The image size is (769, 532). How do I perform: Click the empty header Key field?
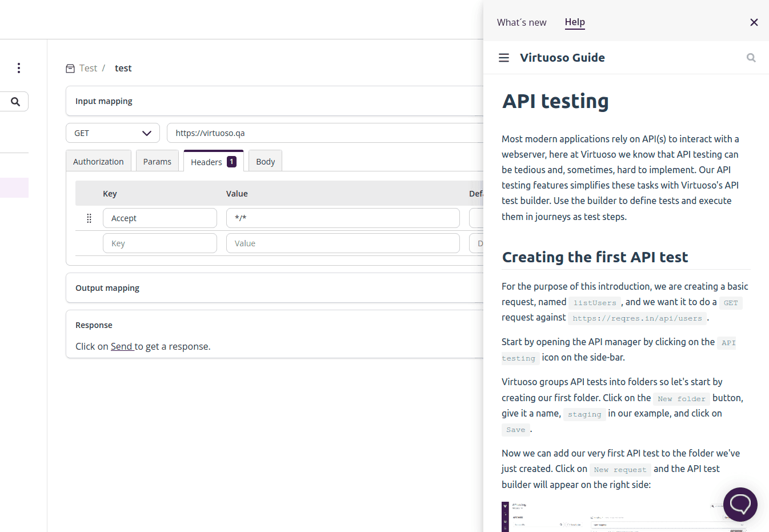(160, 243)
